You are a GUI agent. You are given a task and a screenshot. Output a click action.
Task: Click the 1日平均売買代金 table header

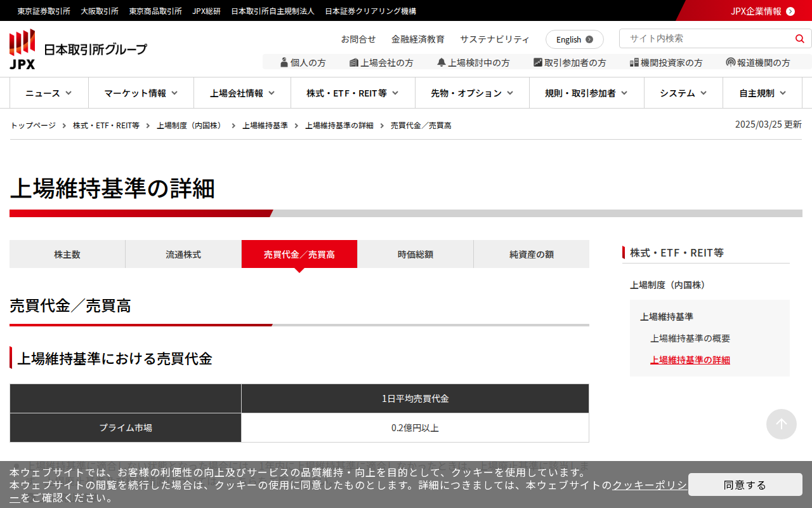(415, 399)
